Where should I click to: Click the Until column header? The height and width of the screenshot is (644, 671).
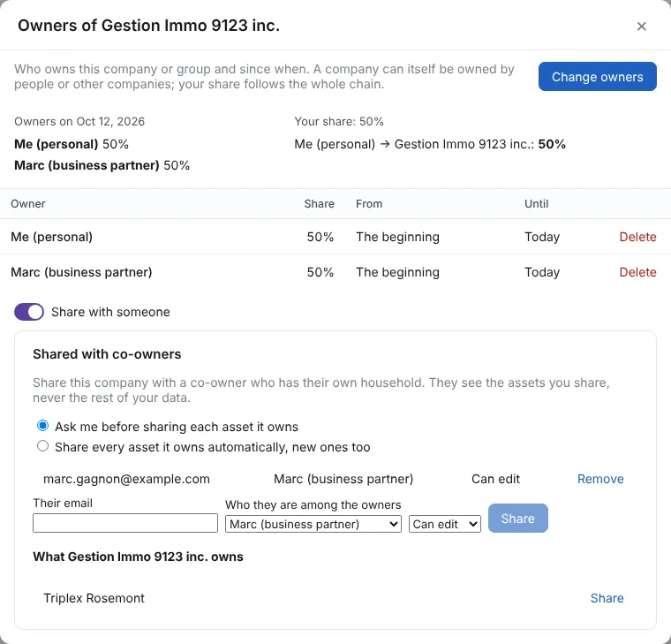[536, 204]
